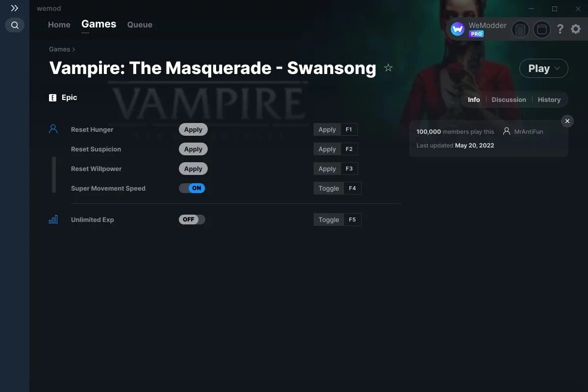Open settings gear icon

click(x=576, y=29)
